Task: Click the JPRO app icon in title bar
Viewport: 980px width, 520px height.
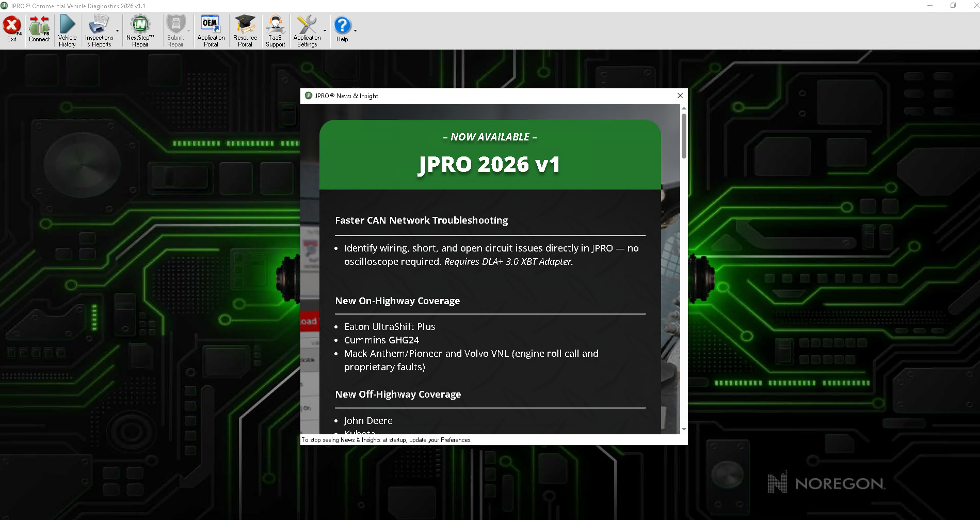Action: point(5,6)
